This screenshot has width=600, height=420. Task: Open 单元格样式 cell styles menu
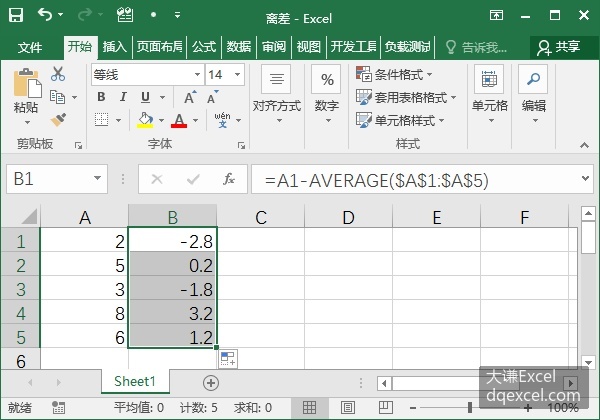coord(400,120)
